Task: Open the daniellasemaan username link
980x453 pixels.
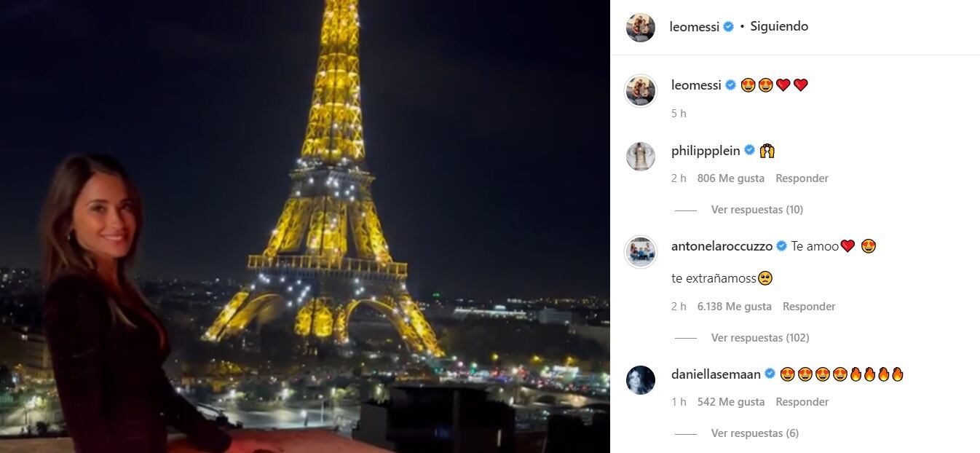Action: (x=716, y=374)
